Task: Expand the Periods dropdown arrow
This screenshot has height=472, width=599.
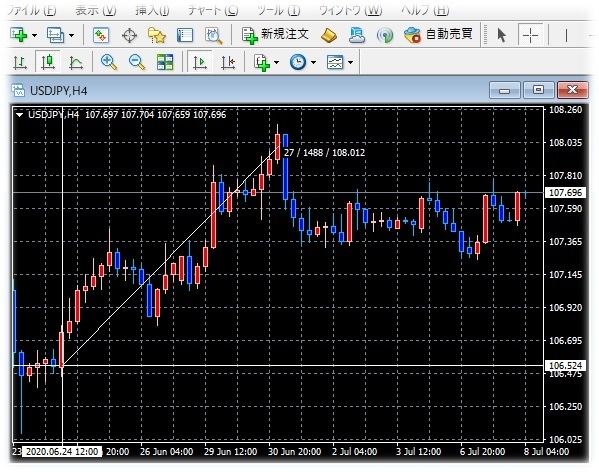Action: (313, 62)
